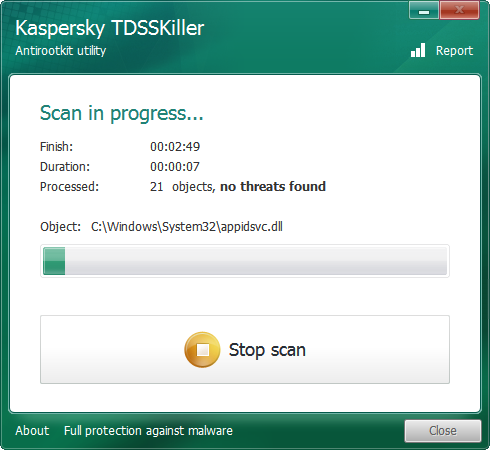Close window with red X button

[x=459, y=10]
